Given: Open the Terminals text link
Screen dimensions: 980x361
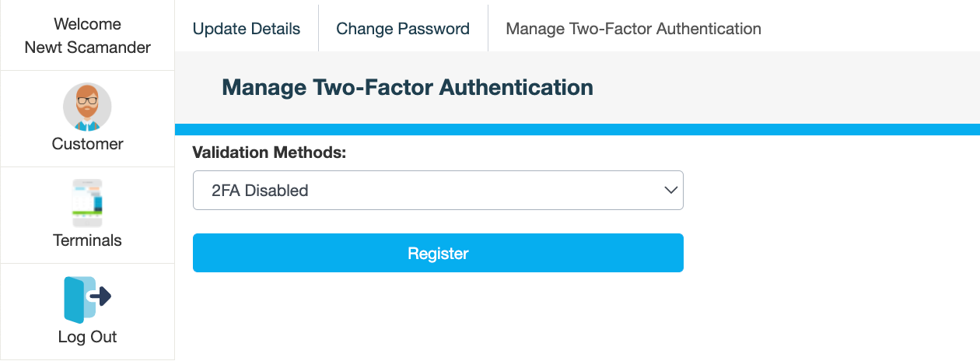Looking at the screenshot, I should [x=87, y=240].
